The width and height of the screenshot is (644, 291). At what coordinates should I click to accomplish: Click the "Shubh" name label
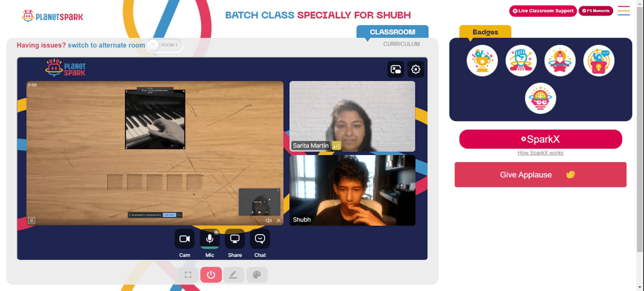coord(301,220)
